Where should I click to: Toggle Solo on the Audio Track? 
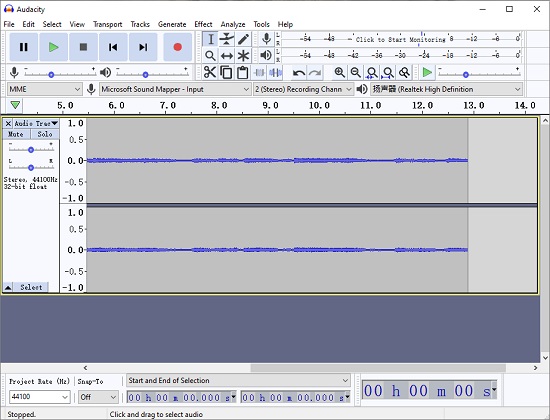click(45, 134)
